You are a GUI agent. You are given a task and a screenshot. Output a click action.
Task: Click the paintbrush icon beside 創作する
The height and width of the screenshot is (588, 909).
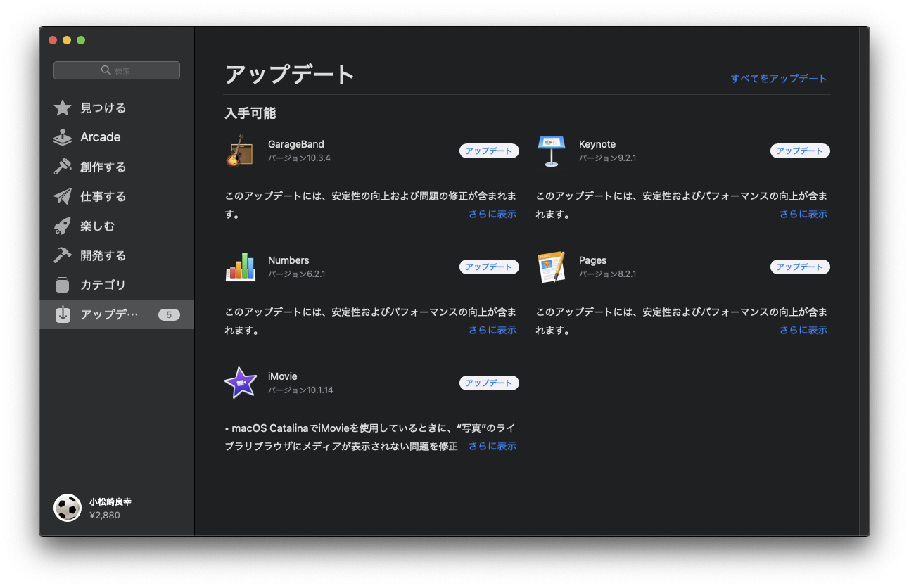[63, 167]
